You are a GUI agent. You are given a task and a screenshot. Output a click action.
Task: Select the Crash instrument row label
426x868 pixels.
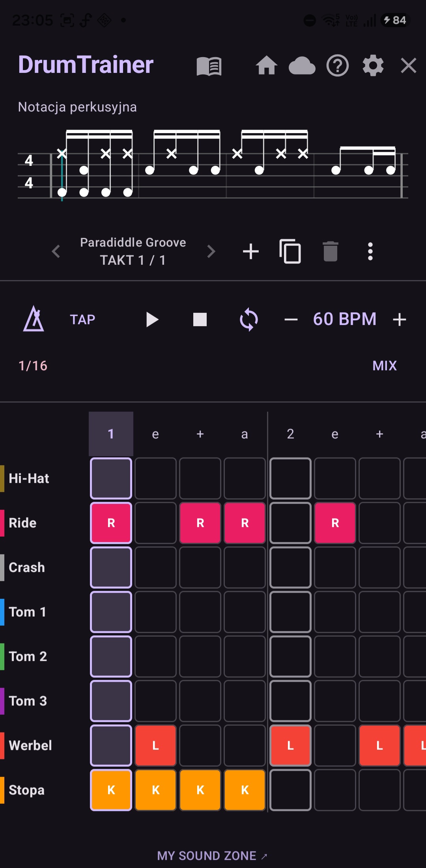(27, 567)
